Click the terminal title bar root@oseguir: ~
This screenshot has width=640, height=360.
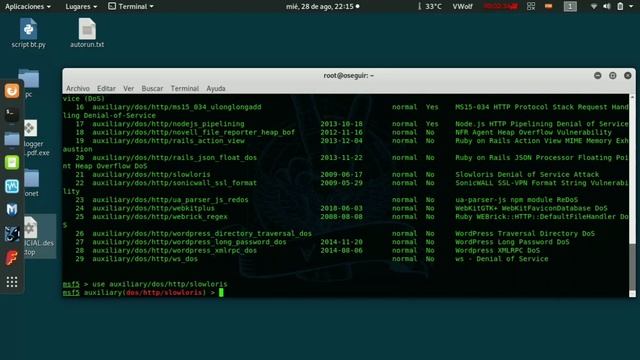[349, 76]
